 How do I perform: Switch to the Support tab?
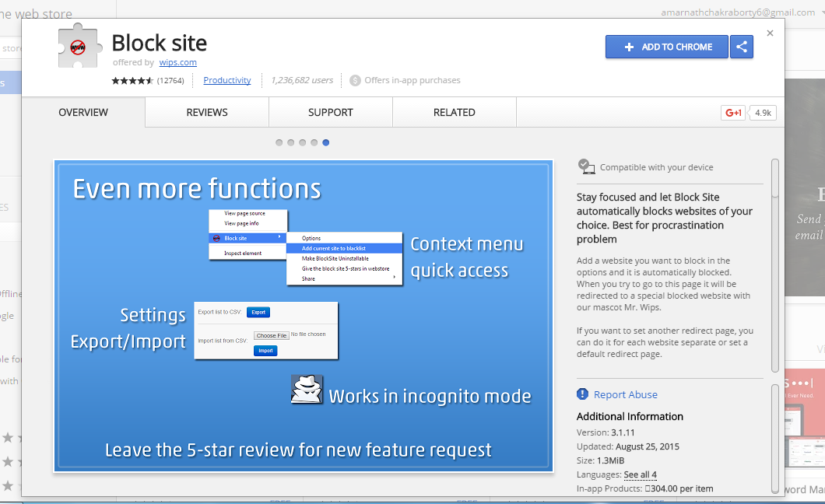coord(331,112)
